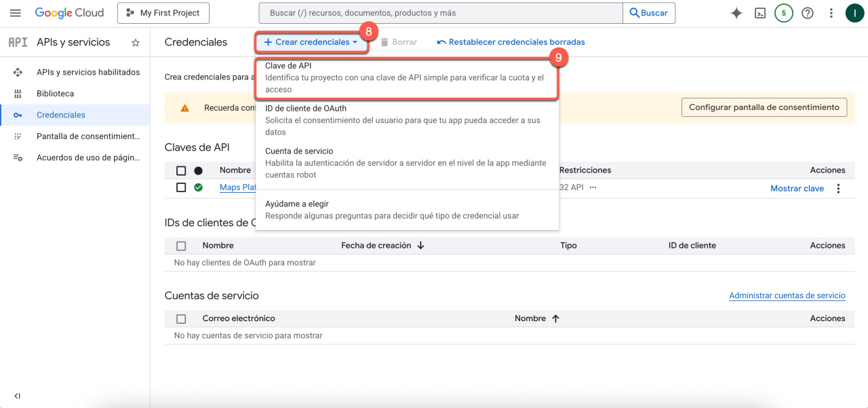The image size is (868, 408).
Task: Focus the Buscar recursos search field
Action: point(441,13)
